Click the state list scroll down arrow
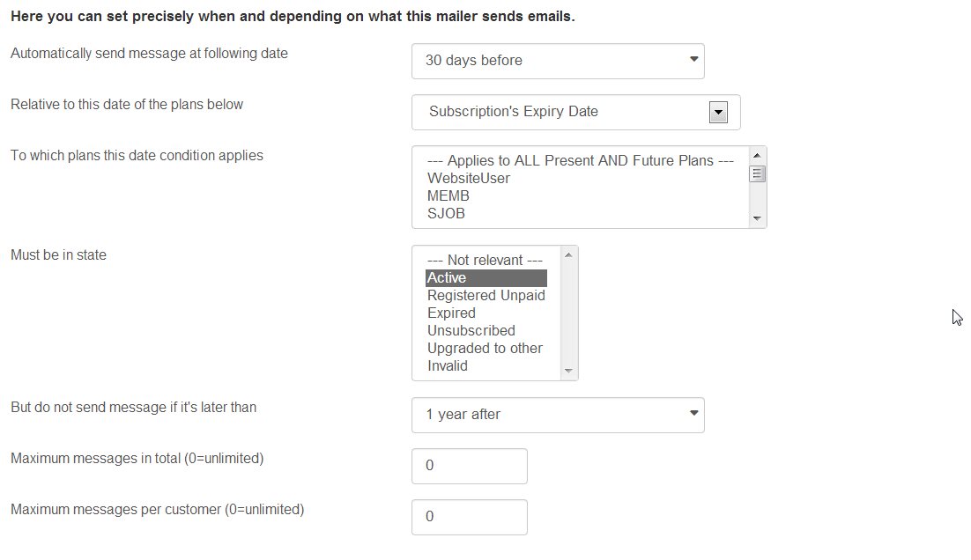Image resolution: width=971 pixels, height=560 pixels. (x=568, y=371)
